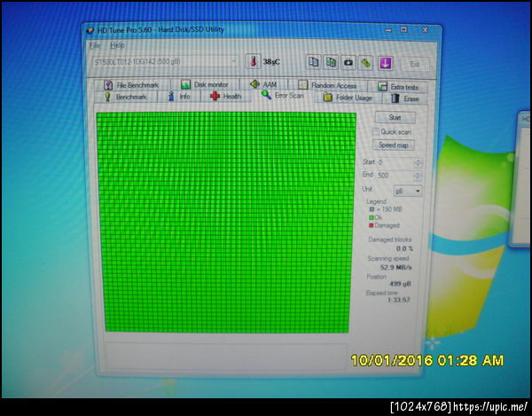The image size is (532, 416).
Task: Switch to the Folder Usage tab
Action: click(x=348, y=98)
